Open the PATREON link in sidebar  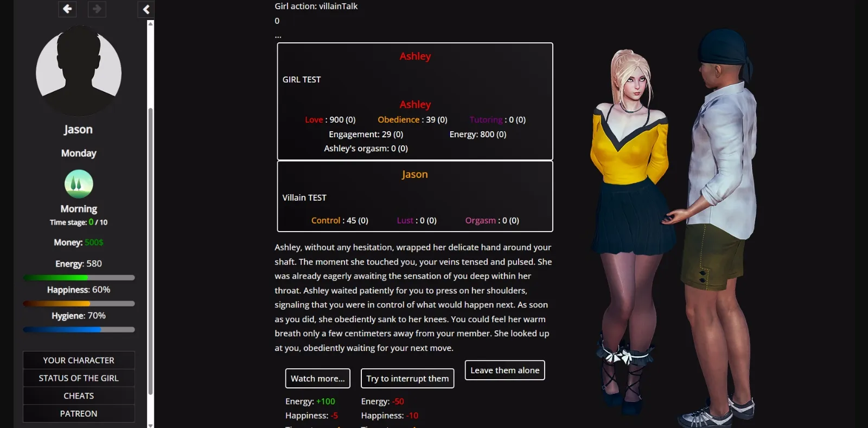[79, 413]
